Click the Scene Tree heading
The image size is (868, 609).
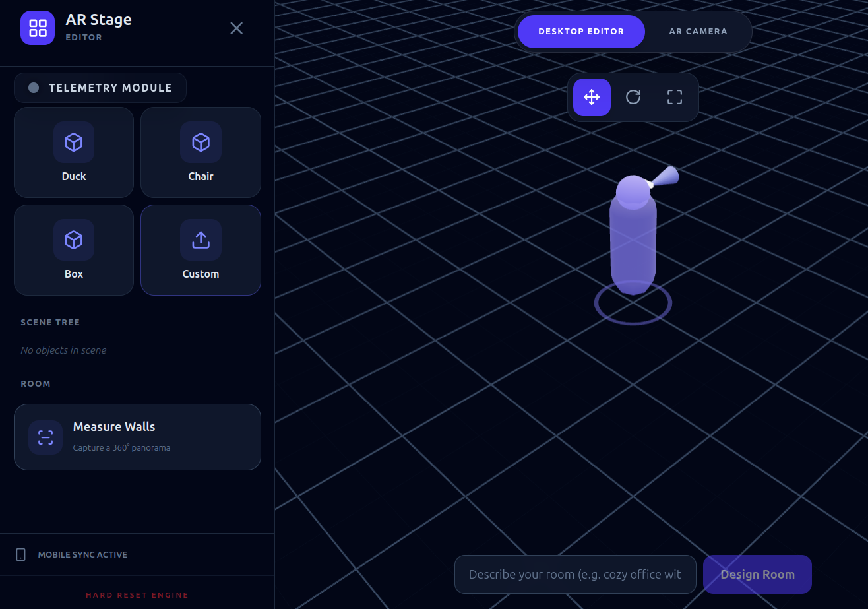tap(50, 323)
